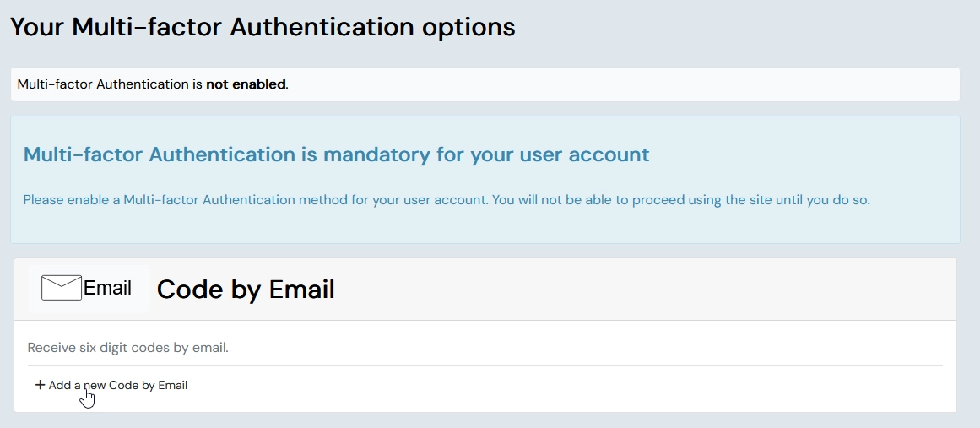
Task: Select the Code by Email heading
Action: tap(246, 290)
